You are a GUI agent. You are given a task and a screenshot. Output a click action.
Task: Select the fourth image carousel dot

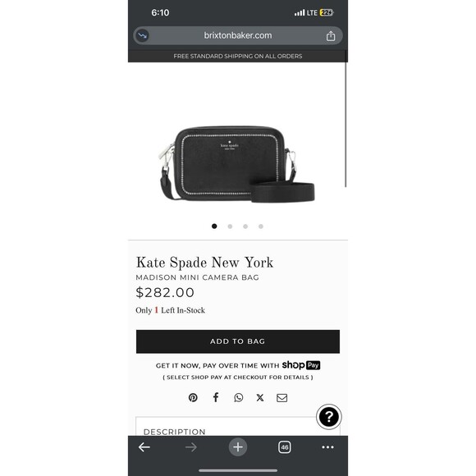click(261, 227)
